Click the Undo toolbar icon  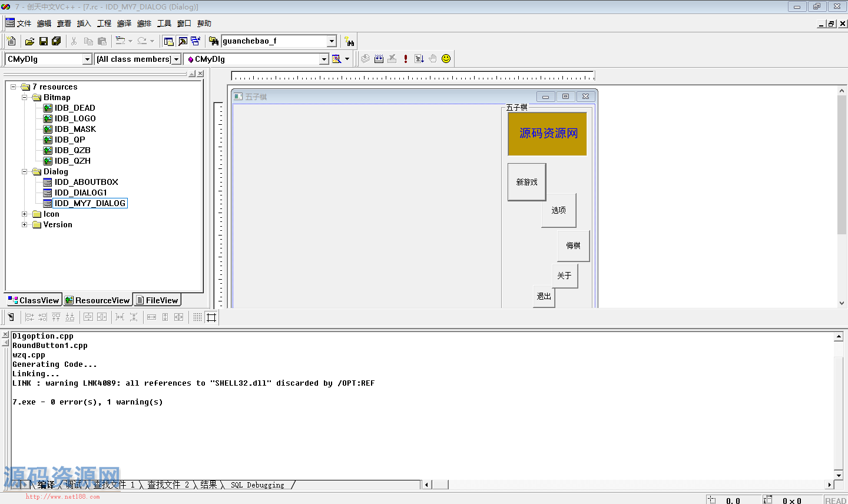click(x=120, y=41)
